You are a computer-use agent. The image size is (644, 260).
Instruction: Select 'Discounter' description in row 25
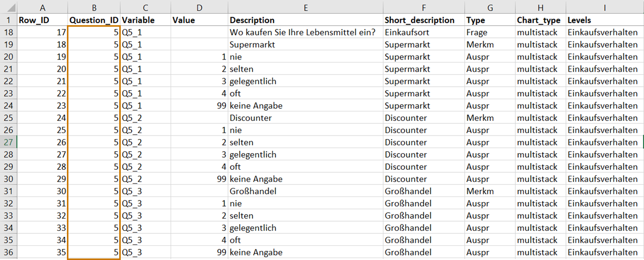305,118
